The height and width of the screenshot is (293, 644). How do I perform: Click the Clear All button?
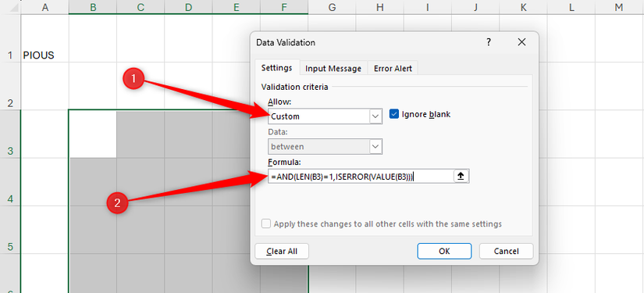282,251
